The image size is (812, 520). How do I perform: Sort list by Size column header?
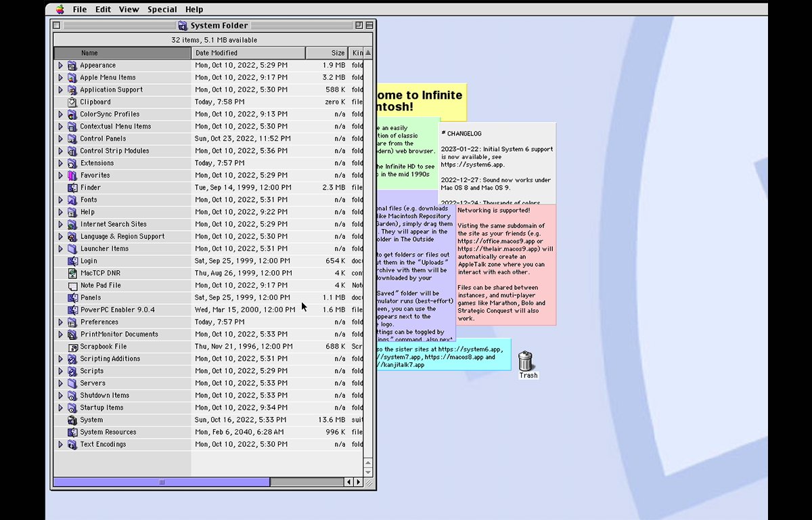tap(327, 53)
